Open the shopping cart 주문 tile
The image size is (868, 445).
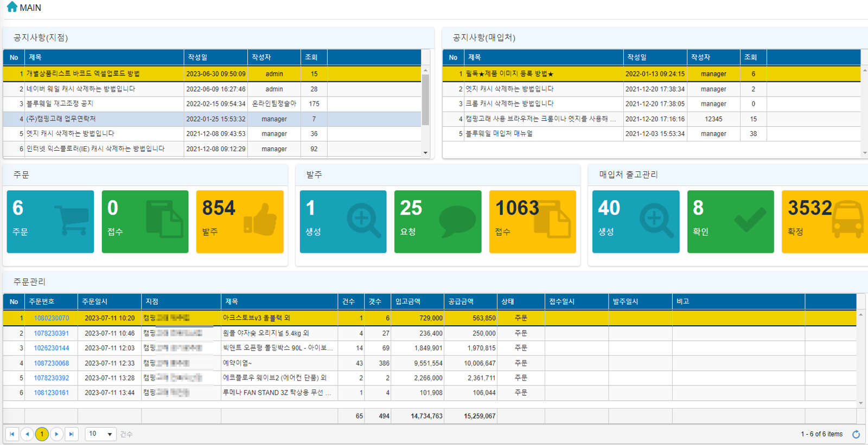pyautogui.click(x=50, y=221)
